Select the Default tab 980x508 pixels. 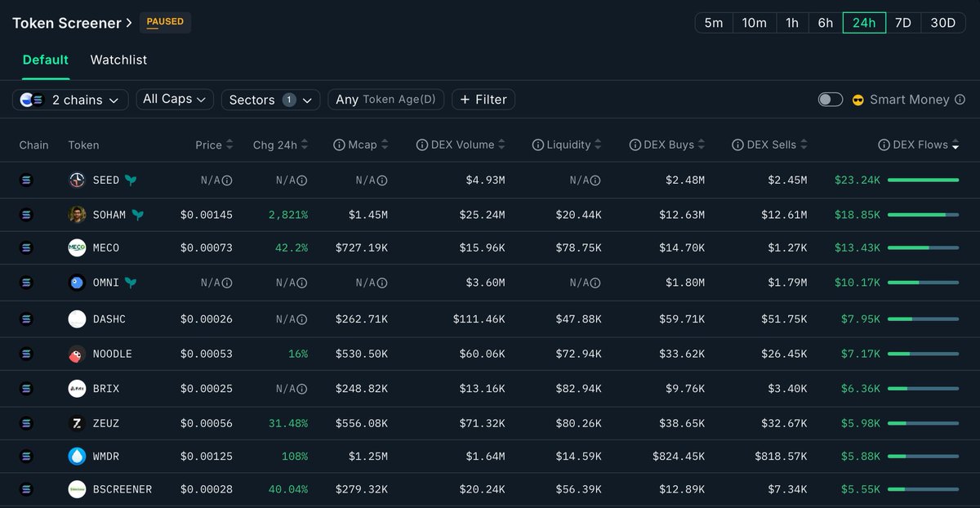click(46, 60)
